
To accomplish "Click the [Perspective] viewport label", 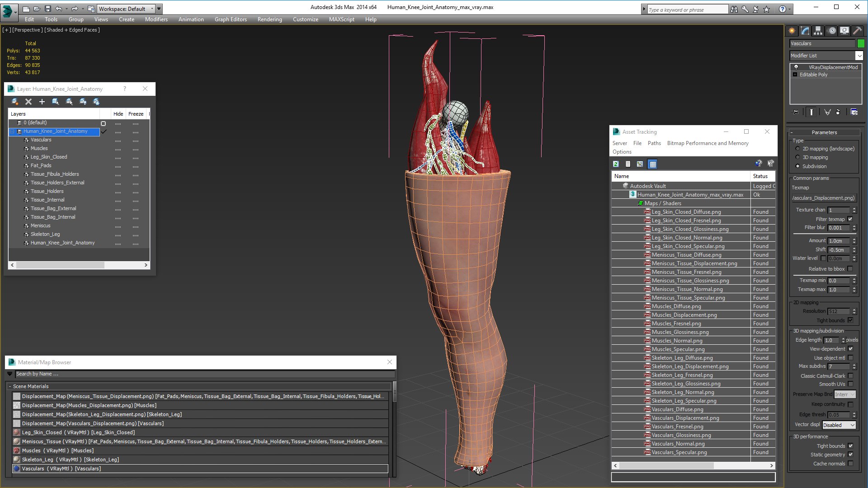I will (27, 30).
